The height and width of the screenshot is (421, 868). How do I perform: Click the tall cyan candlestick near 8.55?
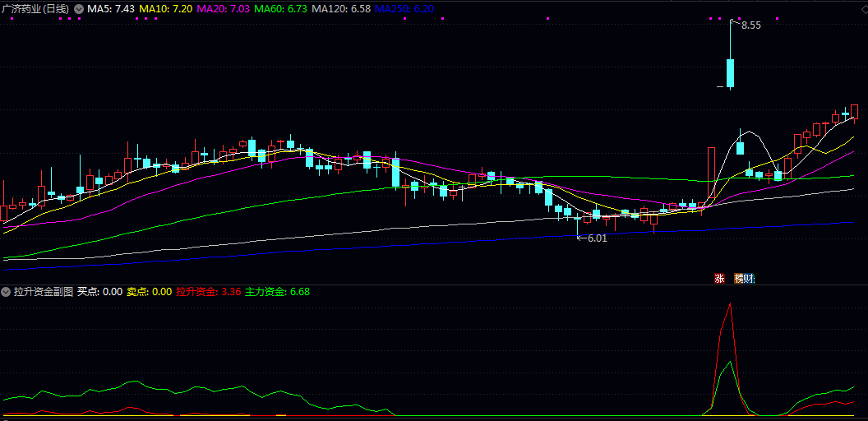(730, 72)
